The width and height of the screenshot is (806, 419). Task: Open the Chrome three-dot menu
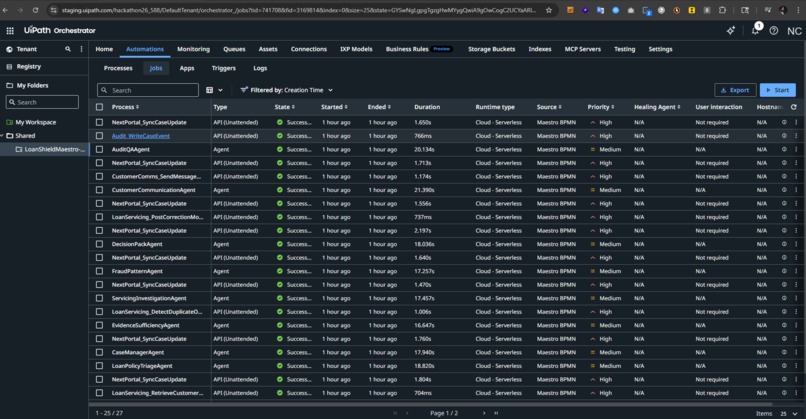798,10
